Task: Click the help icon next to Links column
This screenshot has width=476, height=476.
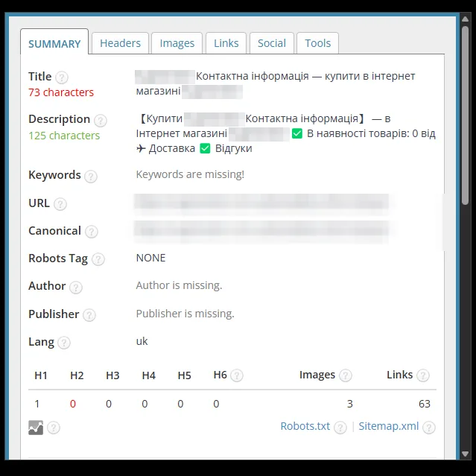Action: click(x=422, y=375)
